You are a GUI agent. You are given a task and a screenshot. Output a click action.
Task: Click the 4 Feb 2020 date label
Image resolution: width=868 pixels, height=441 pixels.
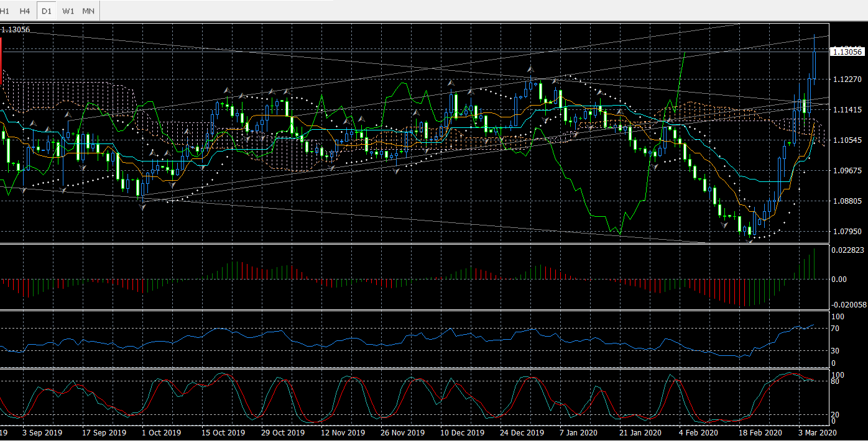click(x=698, y=432)
